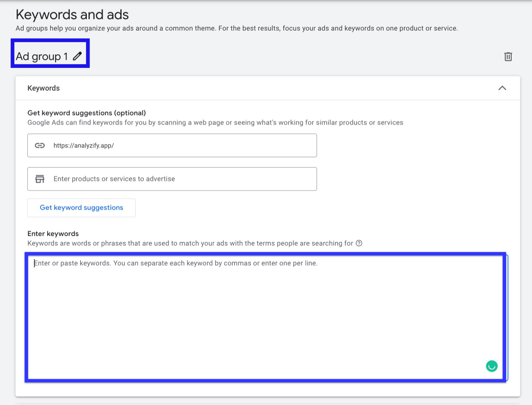Click the Keywords section header label

tap(43, 88)
